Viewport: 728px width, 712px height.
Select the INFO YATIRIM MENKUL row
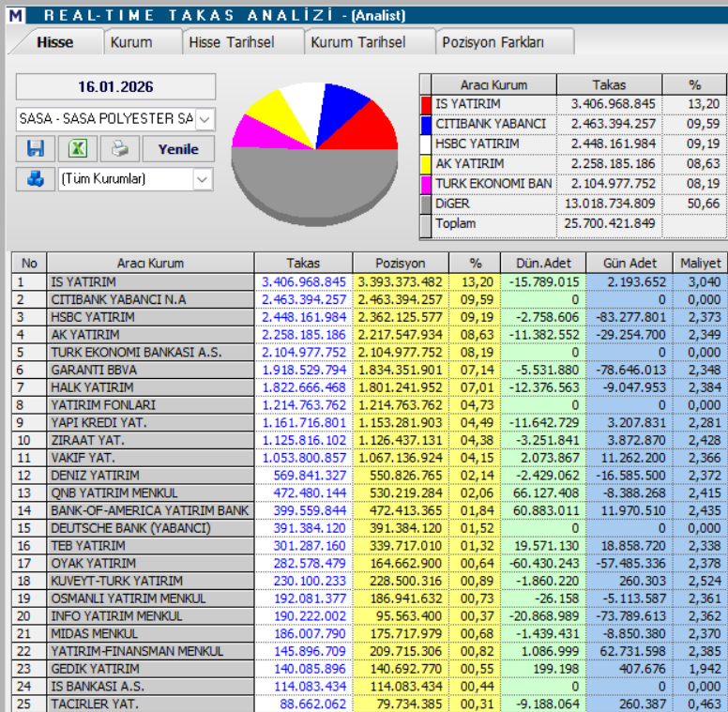click(x=370, y=616)
